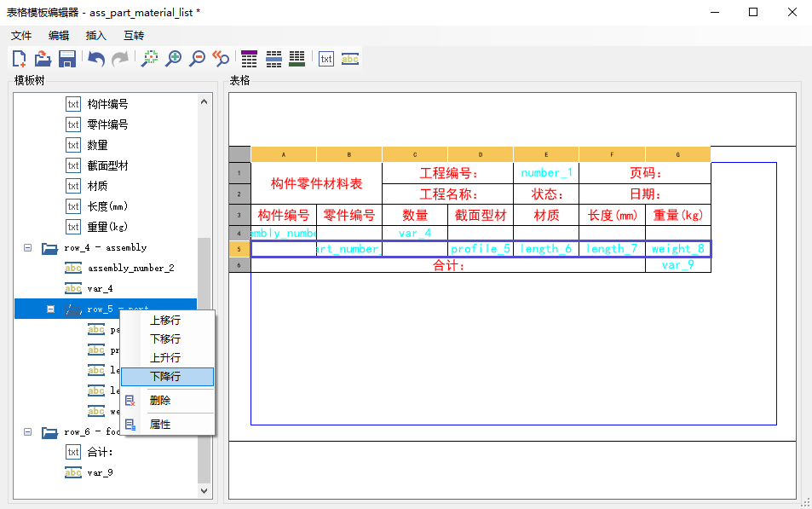Collapse the row_5 tree node
The width and height of the screenshot is (812, 509).
[x=51, y=309]
